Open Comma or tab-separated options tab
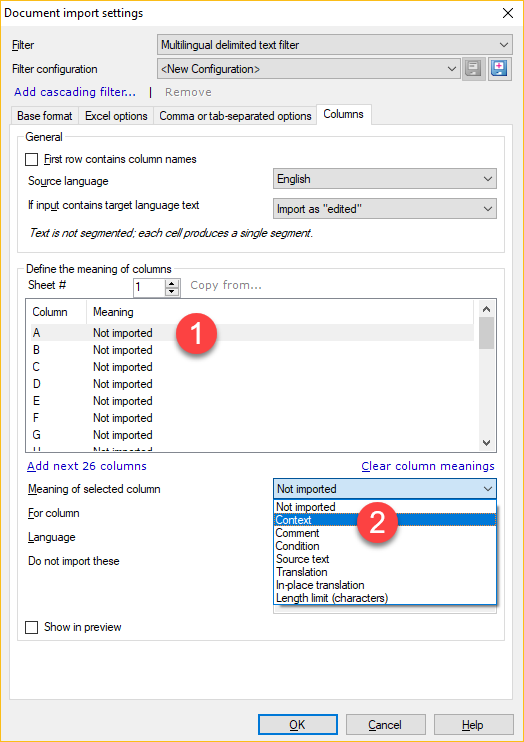This screenshot has height=742, width=524. coord(235,116)
